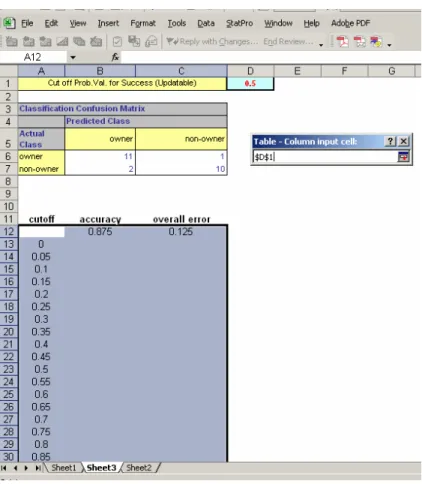Click the Send to Mail Recipient icon
The height and width of the screenshot is (484, 422).
151,41
